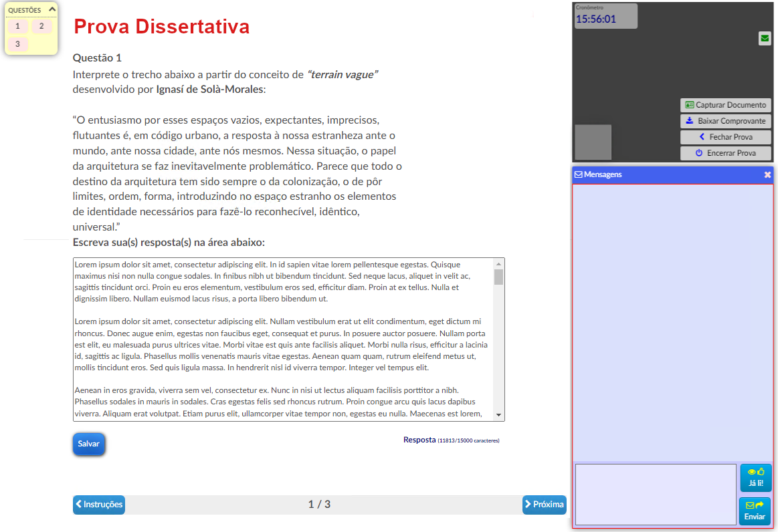
Task: Close the Mensagens panel
Action: point(767,174)
